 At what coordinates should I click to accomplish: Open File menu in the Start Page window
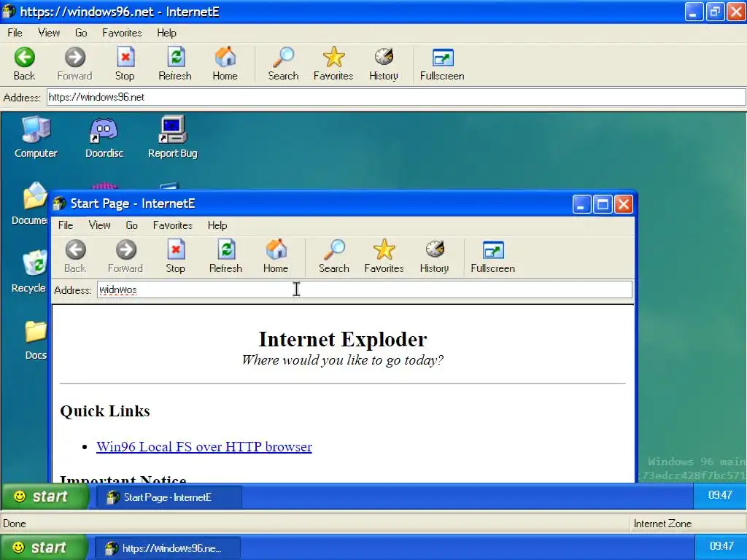click(x=66, y=225)
